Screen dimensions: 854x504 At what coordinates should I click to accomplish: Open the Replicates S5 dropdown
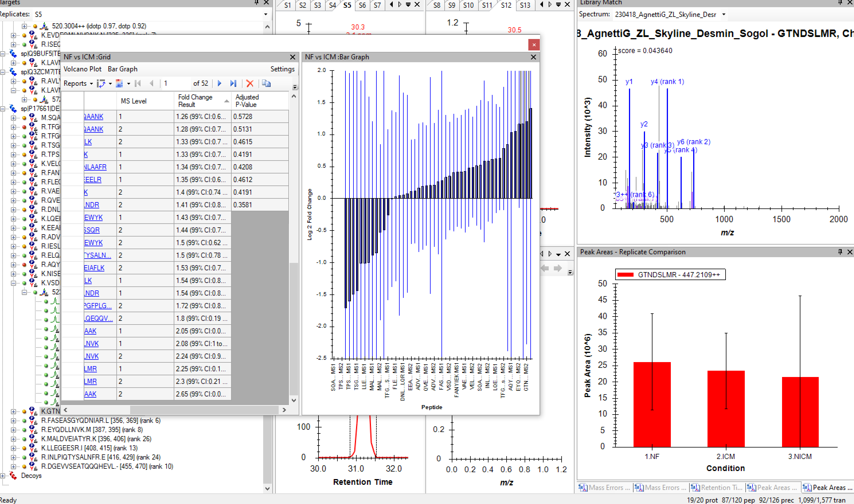pyautogui.click(x=265, y=14)
